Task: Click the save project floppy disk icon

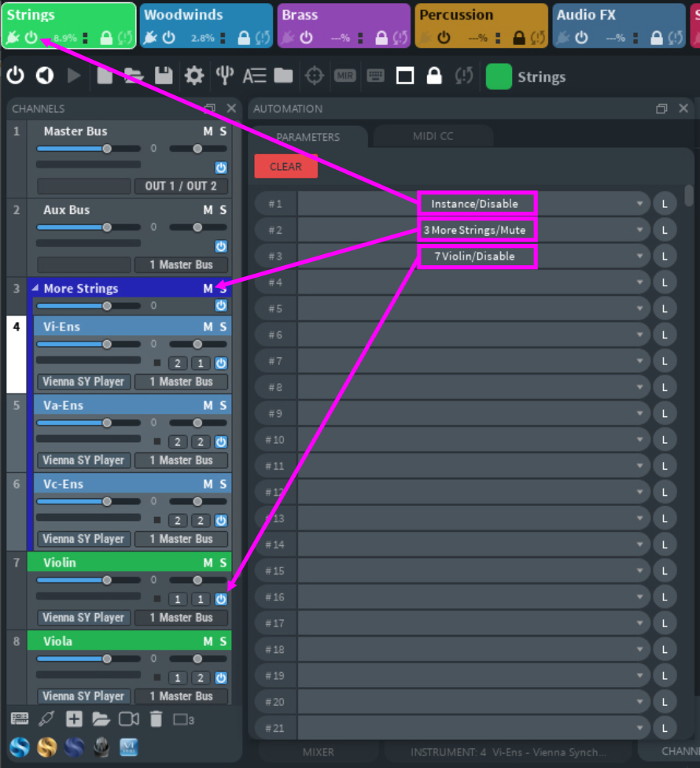Action: click(164, 76)
